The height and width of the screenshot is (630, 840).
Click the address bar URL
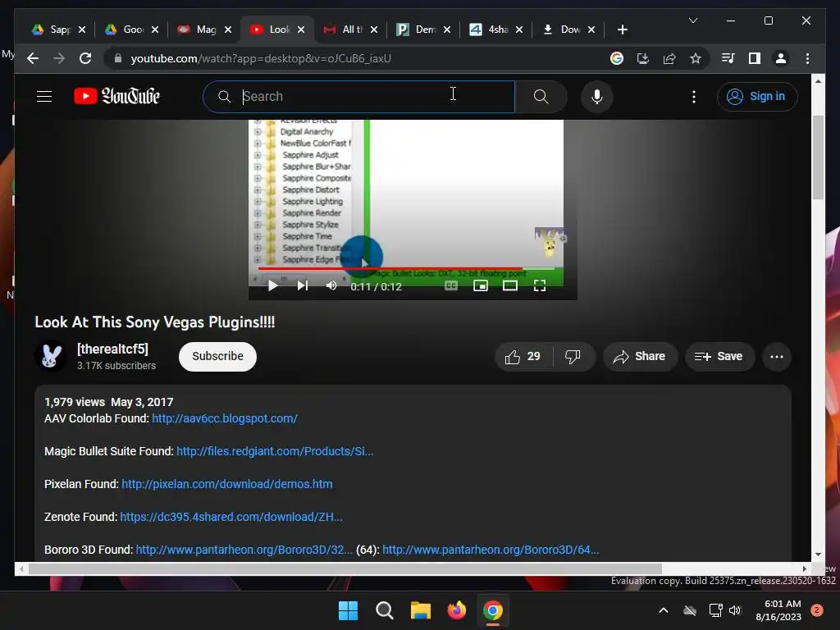[260, 58]
